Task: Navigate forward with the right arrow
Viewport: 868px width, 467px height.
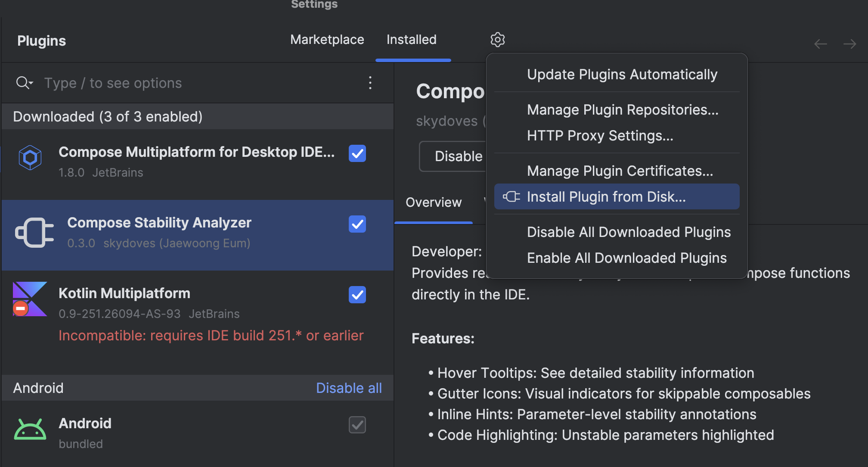Action: coord(849,44)
